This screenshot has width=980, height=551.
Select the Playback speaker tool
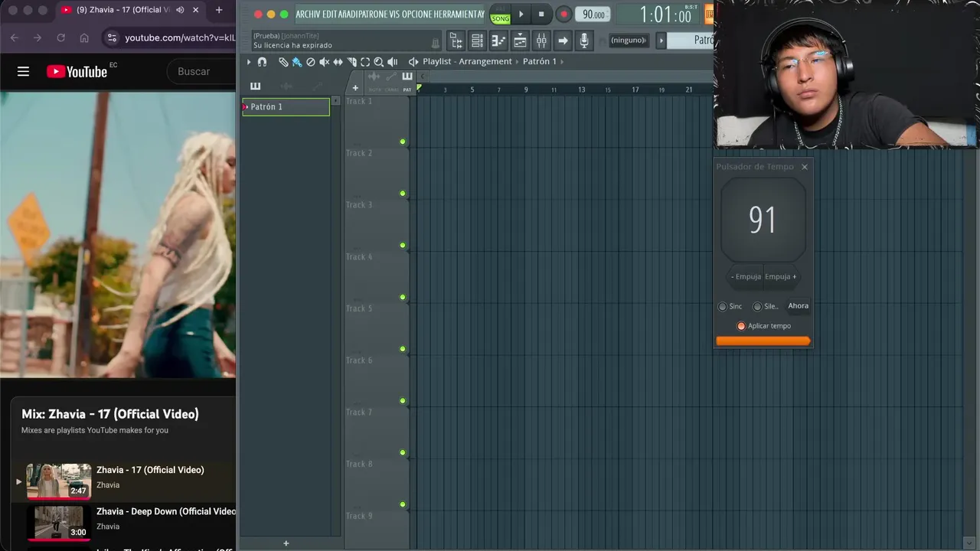point(393,62)
